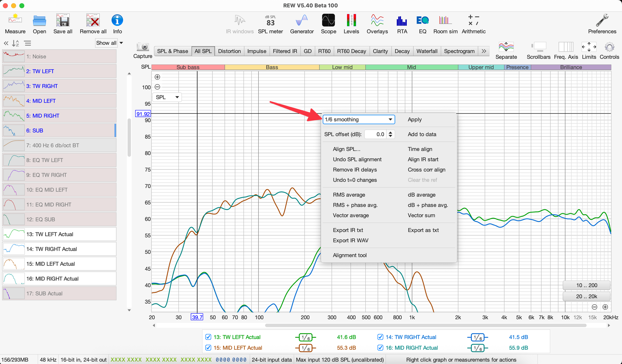Choose Vector average from the menu
Image resolution: width=622 pixels, height=364 pixels.
pyautogui.click(x=350, y=215)
